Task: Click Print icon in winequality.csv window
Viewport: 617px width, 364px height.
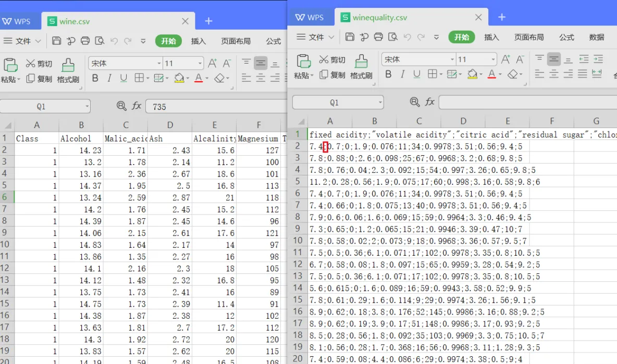Action: pyautogui.click(x=378, y=37)
